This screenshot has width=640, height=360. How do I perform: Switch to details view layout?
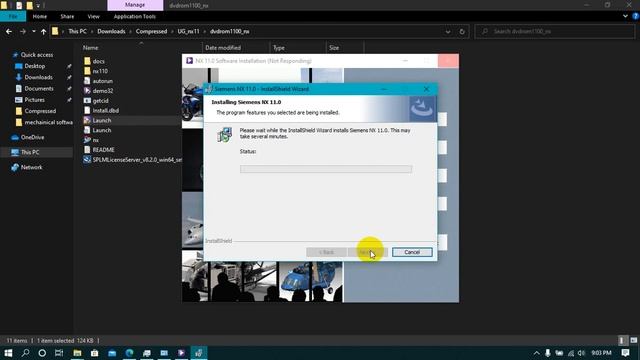click(622, 340)
